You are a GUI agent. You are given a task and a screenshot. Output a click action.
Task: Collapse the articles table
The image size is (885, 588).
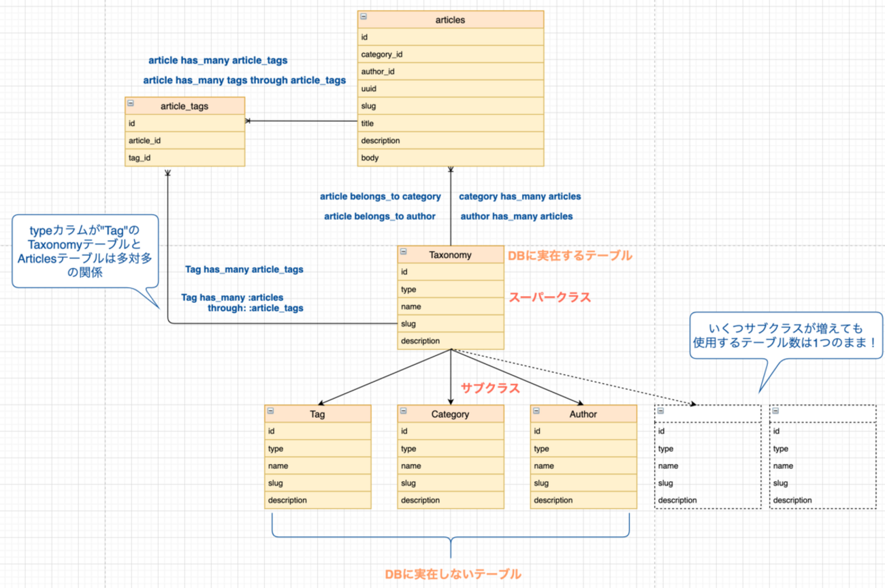click(365, 16)
